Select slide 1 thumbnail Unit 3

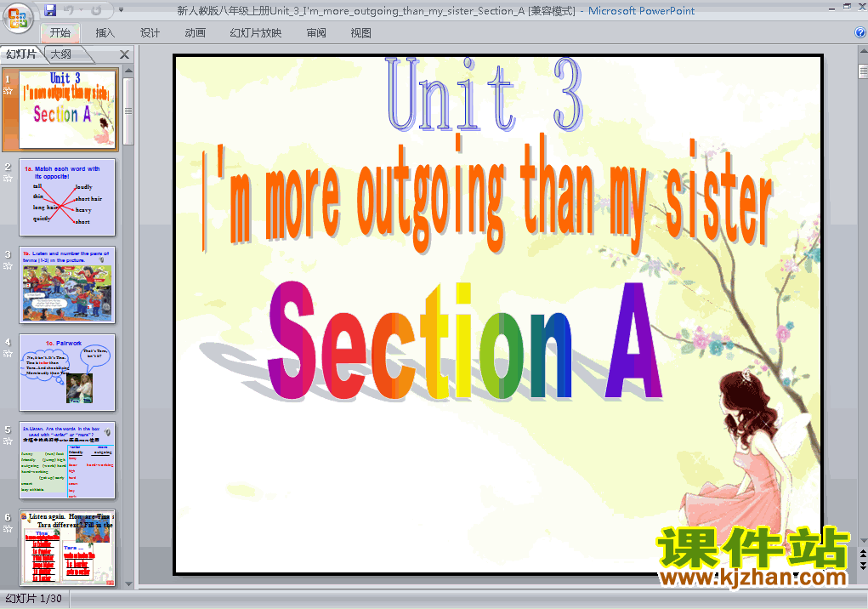tap(67, 110)
